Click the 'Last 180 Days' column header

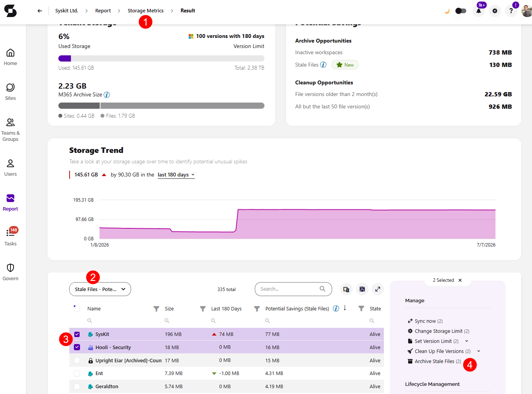coord(227,308)
